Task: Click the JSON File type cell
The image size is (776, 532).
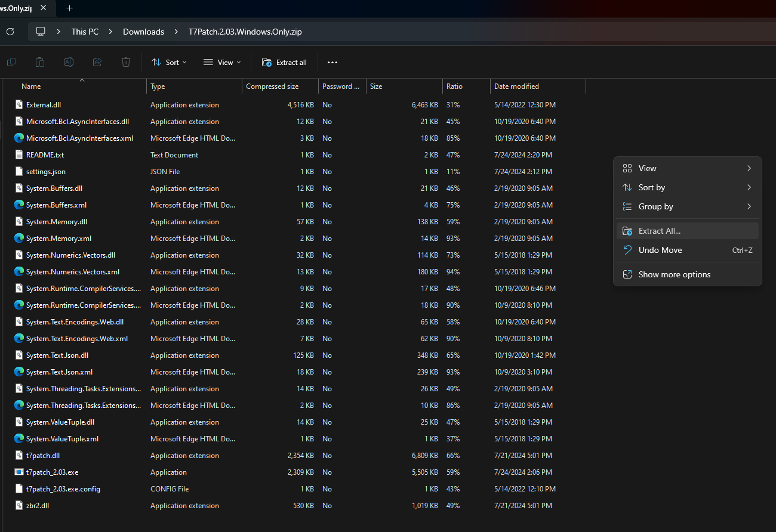Action: point(165,171)
